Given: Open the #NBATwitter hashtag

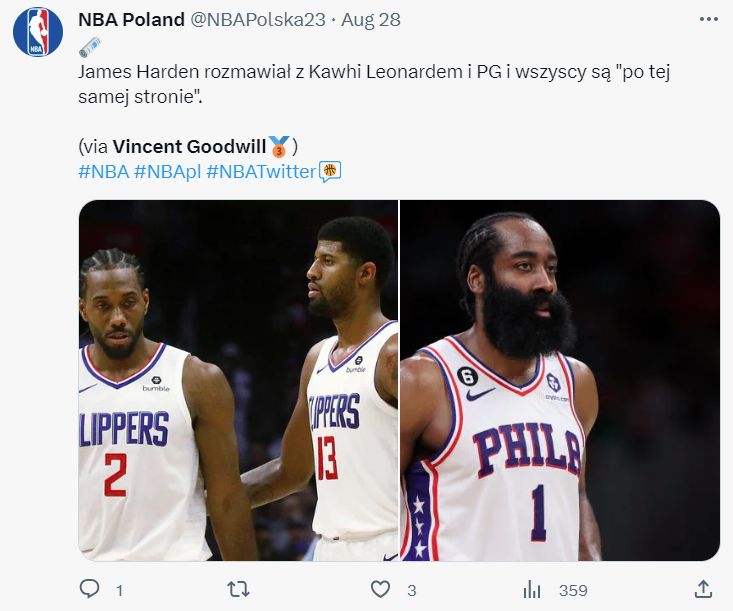Looking at the screenshot, I should (x=260, y=171).
